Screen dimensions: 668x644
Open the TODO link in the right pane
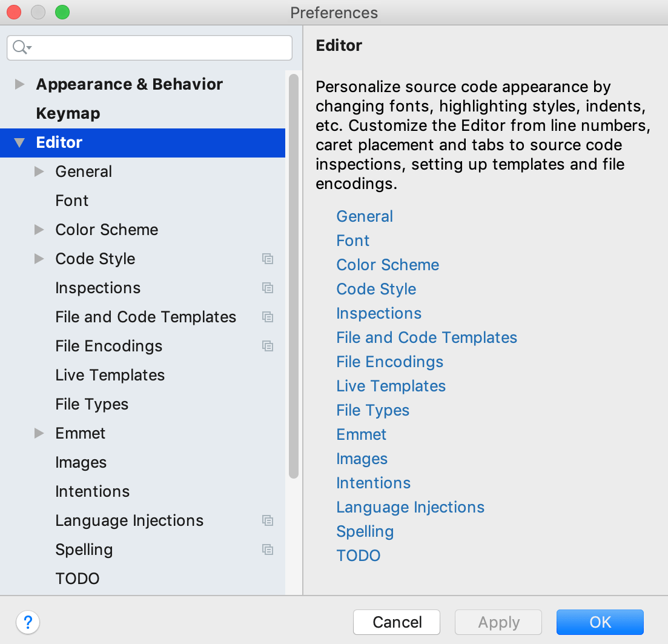coord(359,556)
